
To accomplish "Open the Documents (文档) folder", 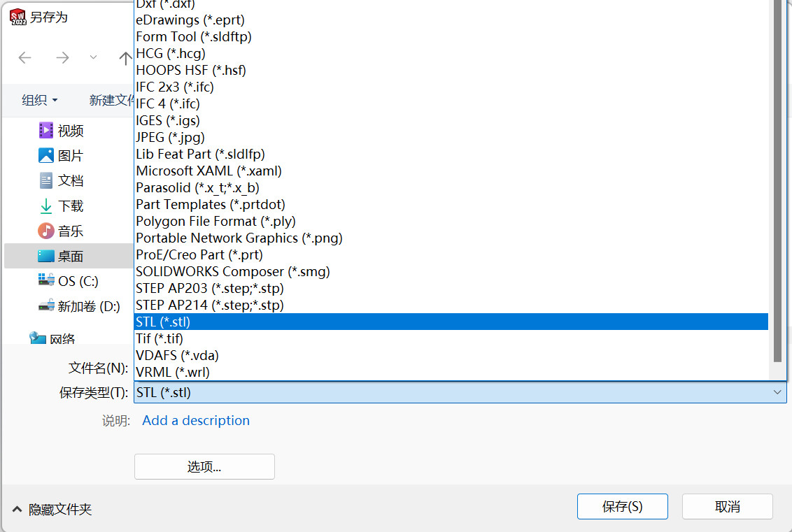I will (x=70, y=180).
